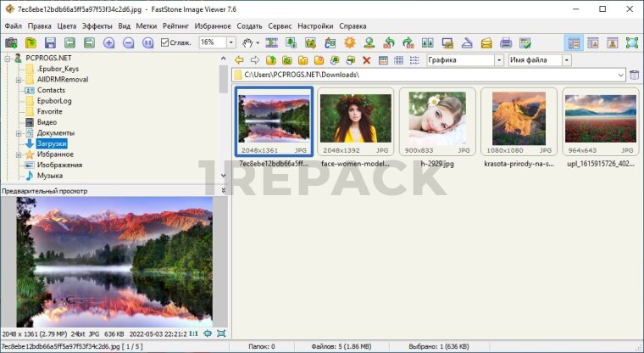Screen dimensions: 644x353
Task: Switch to full screen view mode icon
Action: (632, 42)
